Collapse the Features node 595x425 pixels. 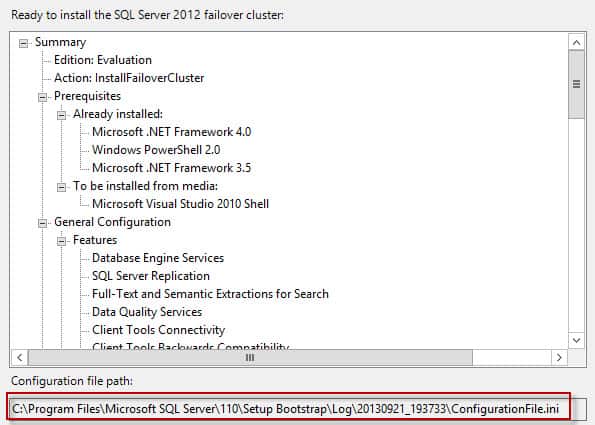point(61,241)
